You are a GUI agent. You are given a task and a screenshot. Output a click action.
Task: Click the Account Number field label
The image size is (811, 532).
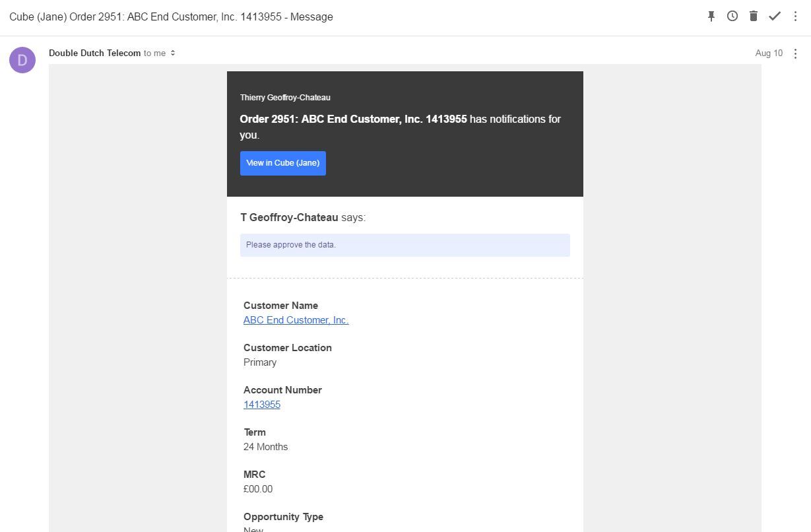[x=282, y=390]
